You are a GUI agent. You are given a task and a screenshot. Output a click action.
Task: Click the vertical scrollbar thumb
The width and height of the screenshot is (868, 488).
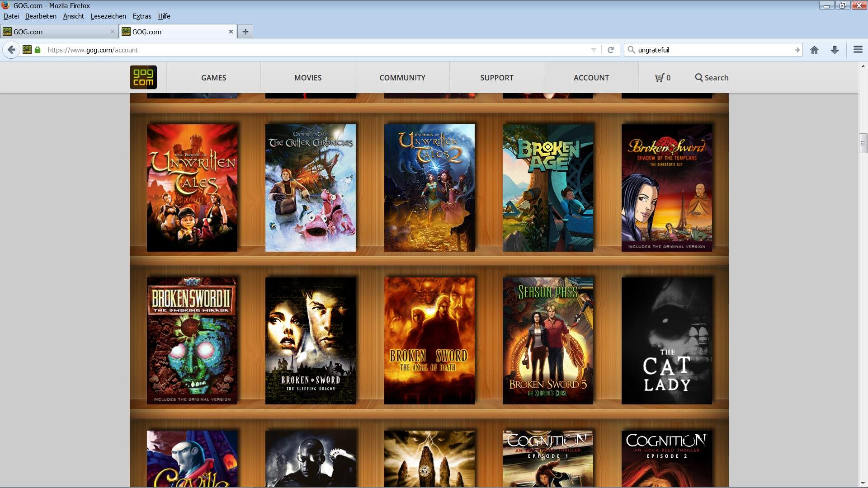[x=863, y=143]
